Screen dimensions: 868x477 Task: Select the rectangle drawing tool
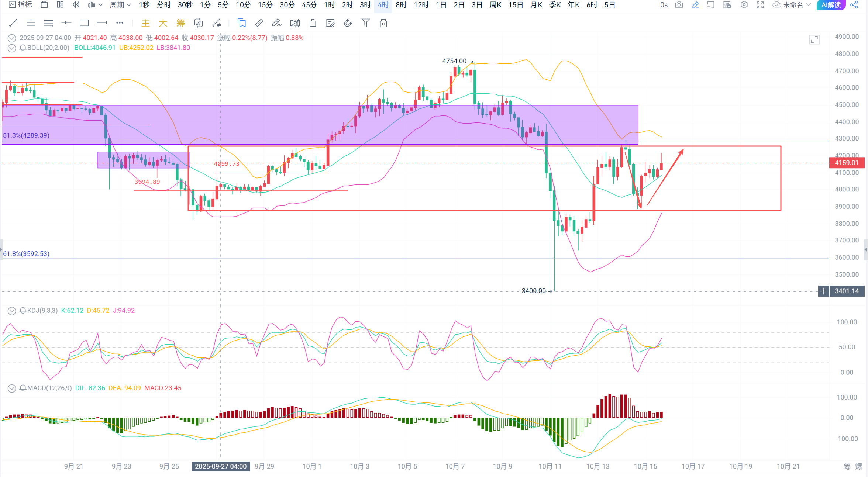pyautogui.click(x=84, y=23)
